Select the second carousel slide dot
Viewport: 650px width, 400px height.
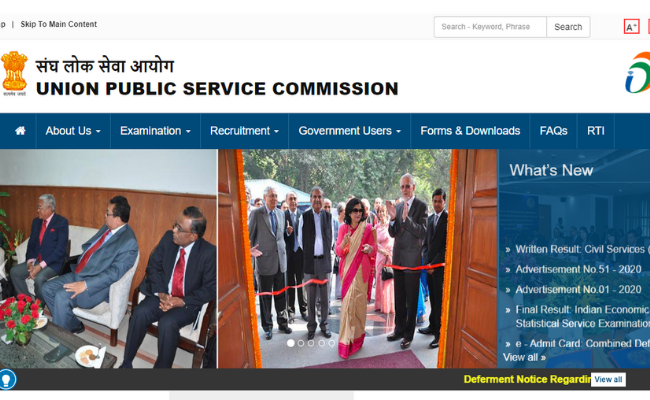tap(301, 343)
